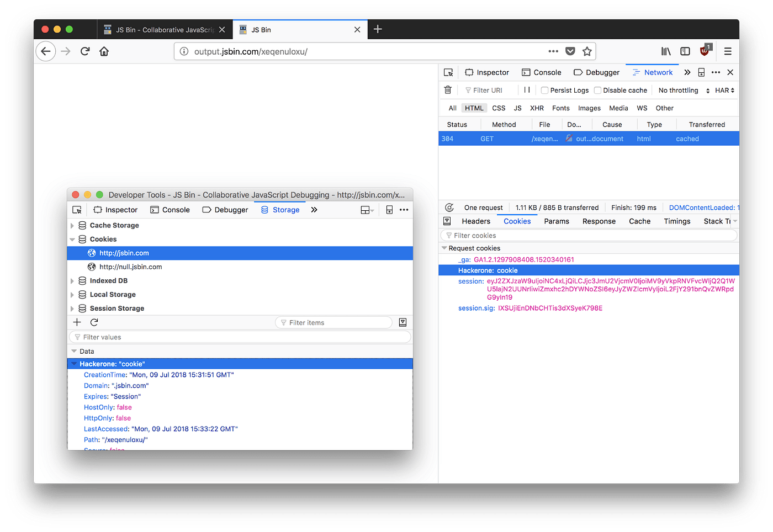Expand the Local Storage tree entry
The height and width of the screenshot is (532, 773).
tap(72, 294)
